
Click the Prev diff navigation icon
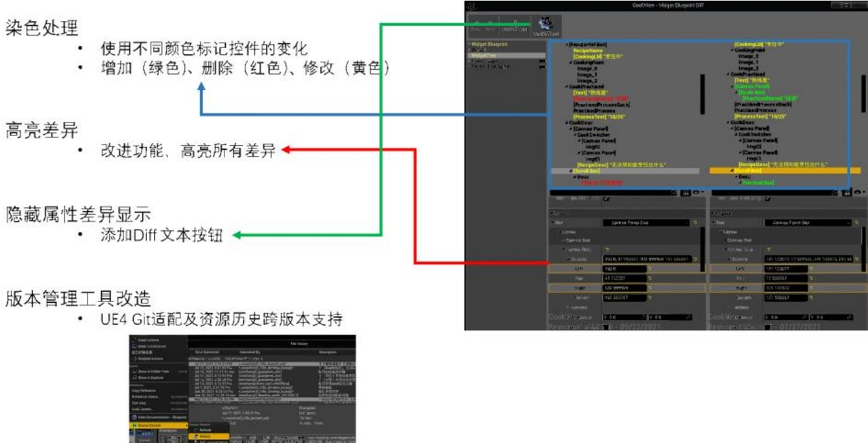475,23
